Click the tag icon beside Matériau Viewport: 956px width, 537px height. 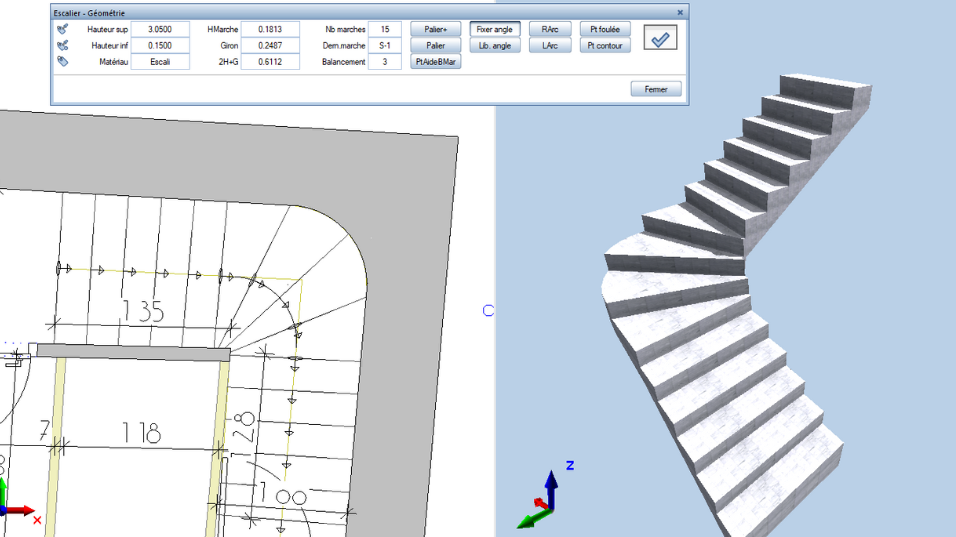coord(63,62)
